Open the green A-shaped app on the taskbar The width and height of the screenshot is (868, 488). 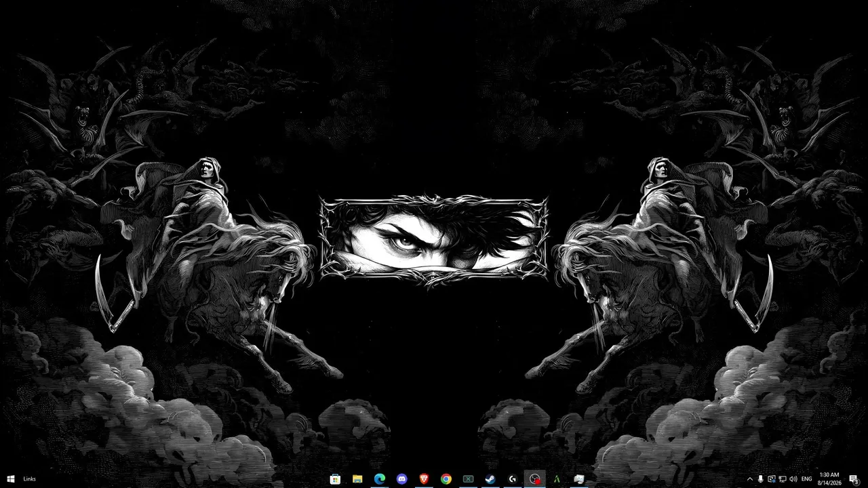[557, 479]
